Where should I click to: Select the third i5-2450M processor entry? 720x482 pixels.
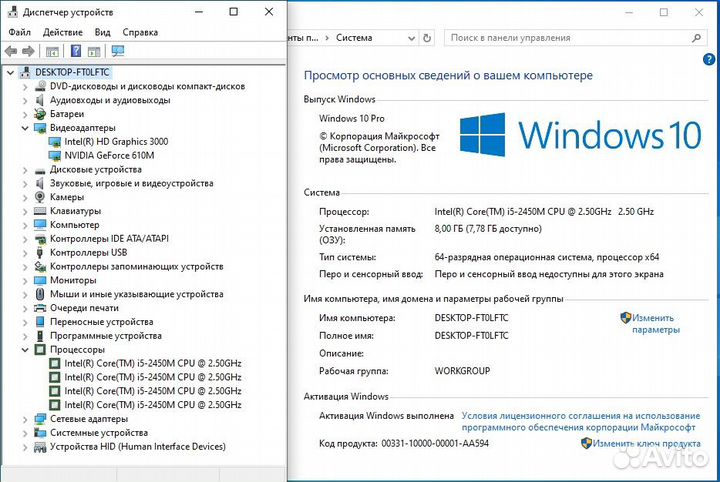(x=152, y=391)
